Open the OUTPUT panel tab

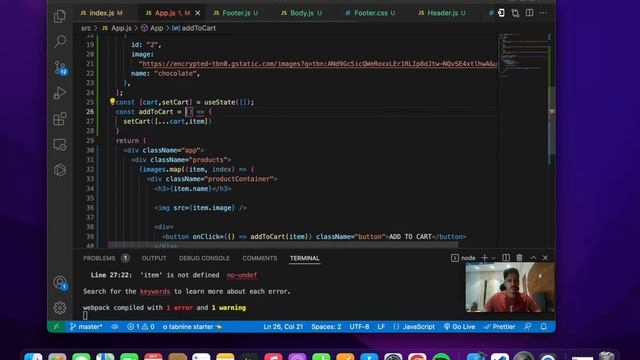154,258
